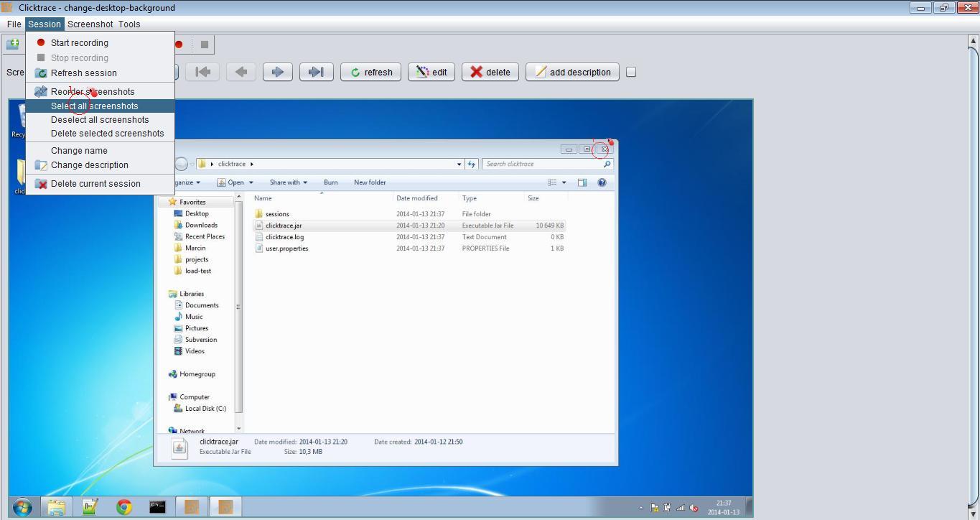Image resolution: width=980 pixels, height=520 pixels.
Task: Click the red record icon in the toolbar
Action: tap(179, 45)
